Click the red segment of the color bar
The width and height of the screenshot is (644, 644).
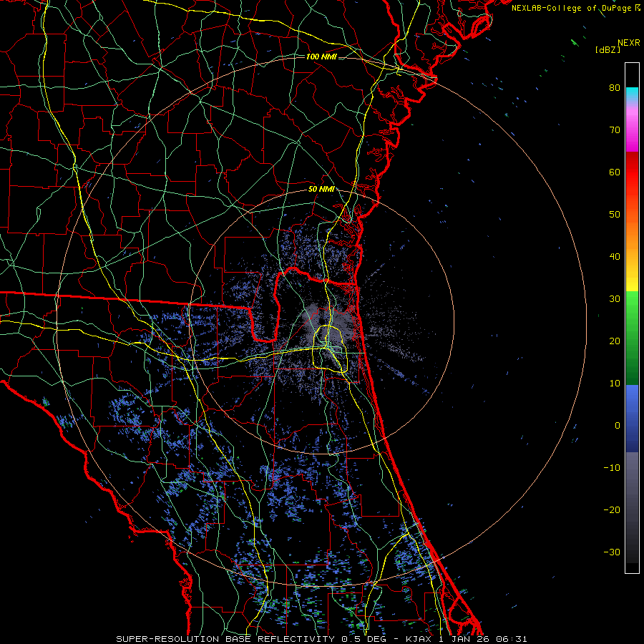(x=632, y=172)
